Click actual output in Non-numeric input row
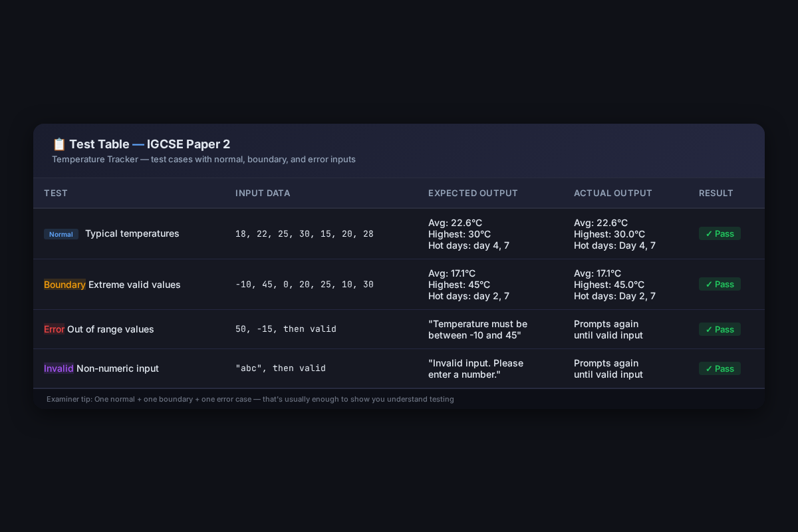798x532 pixels. [x=608, y=369]
